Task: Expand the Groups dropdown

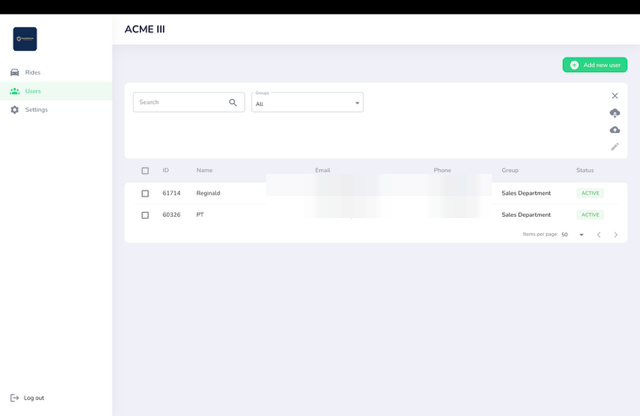Action: tap(307, 102)
